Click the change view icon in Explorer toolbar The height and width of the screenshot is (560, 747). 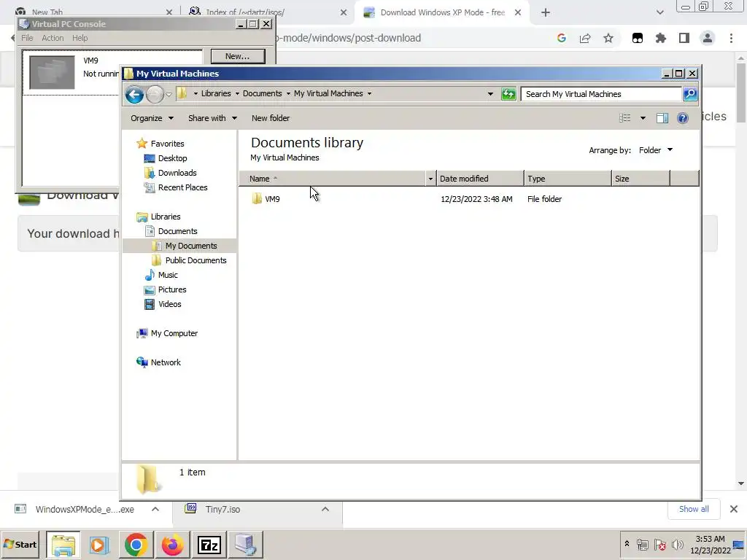click(624, 118)
